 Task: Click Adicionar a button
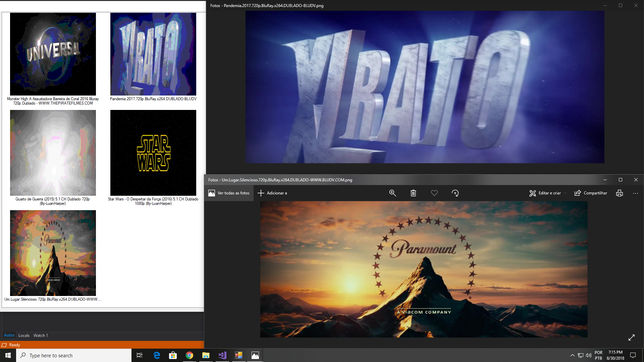272,193
